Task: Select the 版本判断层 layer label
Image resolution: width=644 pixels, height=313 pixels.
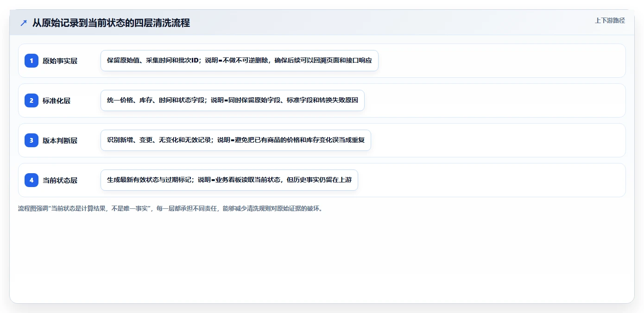Action: (x=60, y=140)
